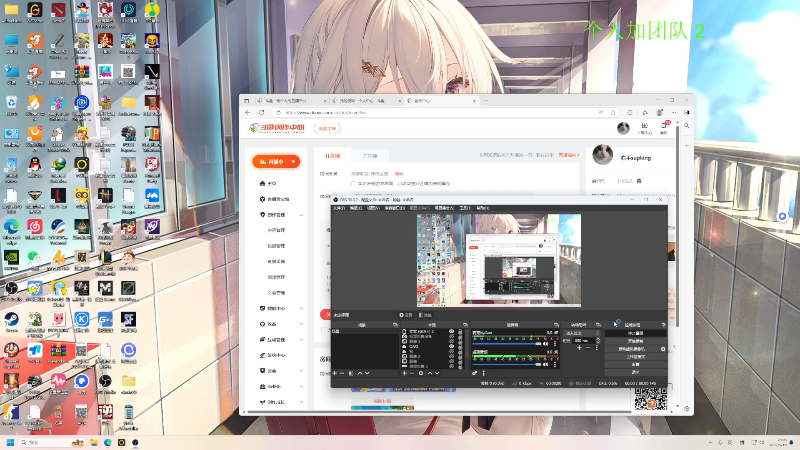Open QQ penguin icon on desktop
The image size is (800, 450).
(x=35, y=164)
